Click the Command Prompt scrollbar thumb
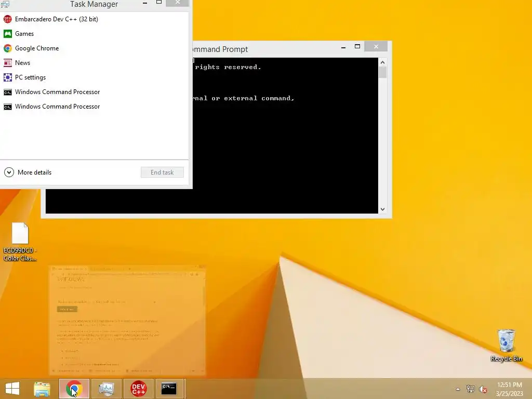 point(383,72)
